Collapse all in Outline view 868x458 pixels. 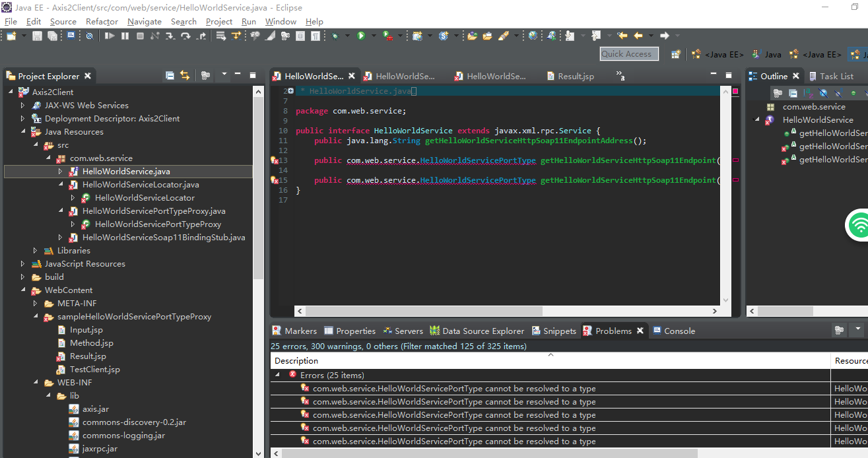(x=793, y=93)
